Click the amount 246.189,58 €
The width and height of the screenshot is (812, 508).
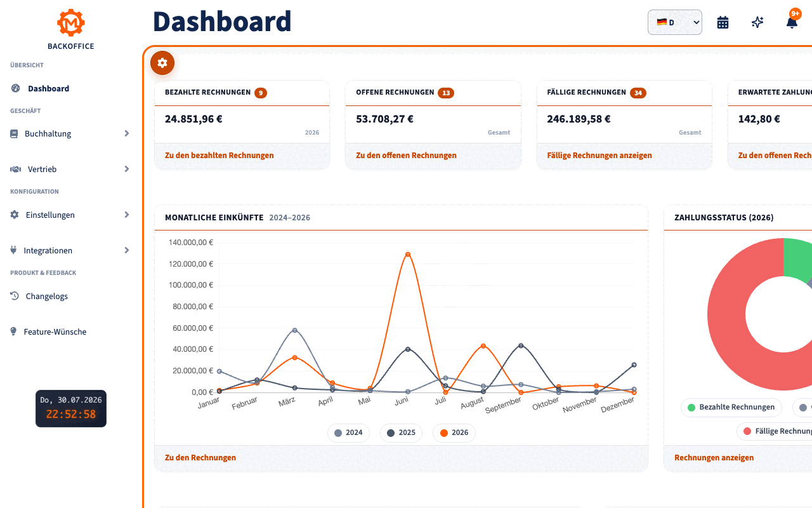click(579, 119)
